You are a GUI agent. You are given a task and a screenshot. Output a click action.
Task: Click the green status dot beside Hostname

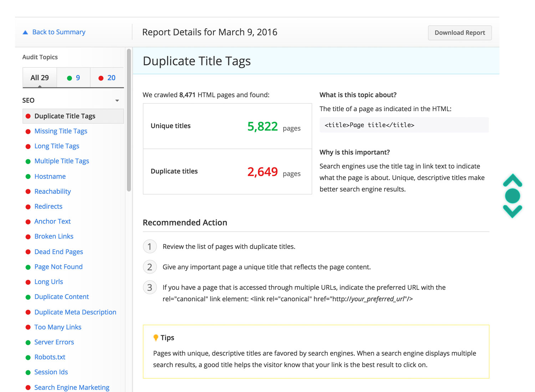point(28,177)
